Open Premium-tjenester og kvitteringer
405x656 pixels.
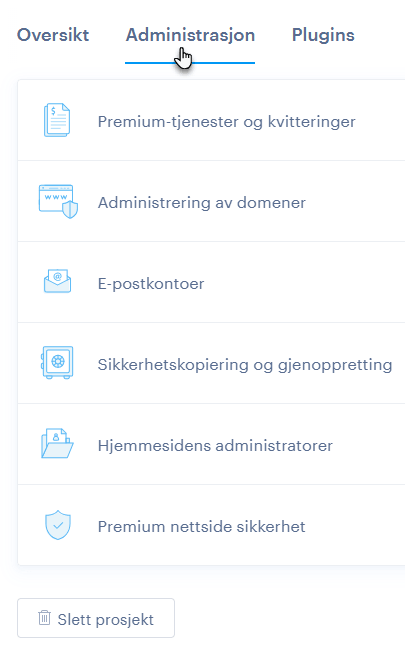coord(211,120)
